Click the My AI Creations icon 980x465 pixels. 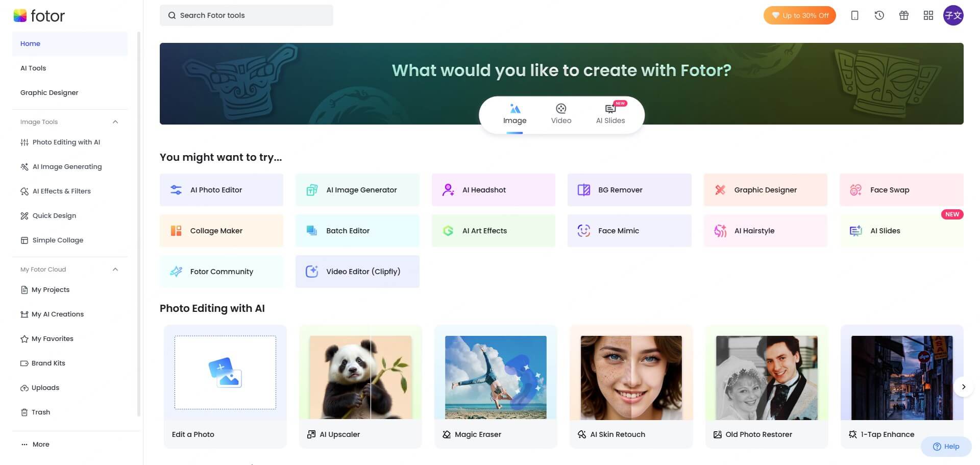[x=24, y=314]
